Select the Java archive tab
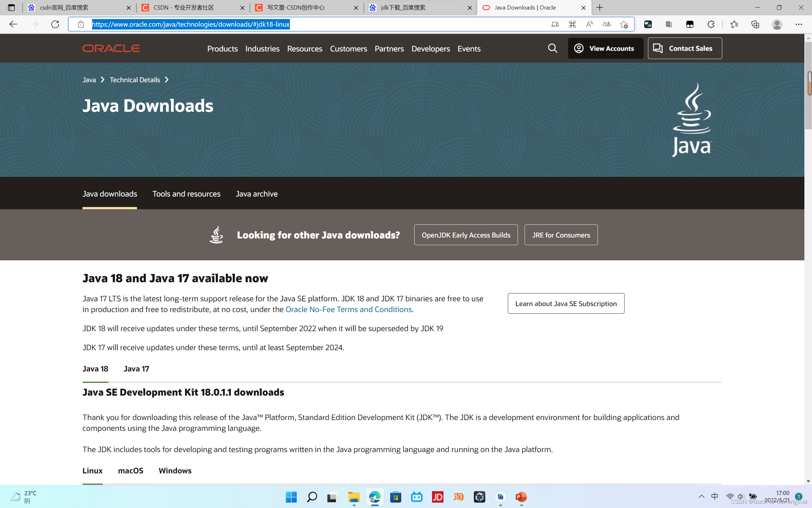Image resolution: width=812 pixels, height=508 pixels. click(257, 194)
